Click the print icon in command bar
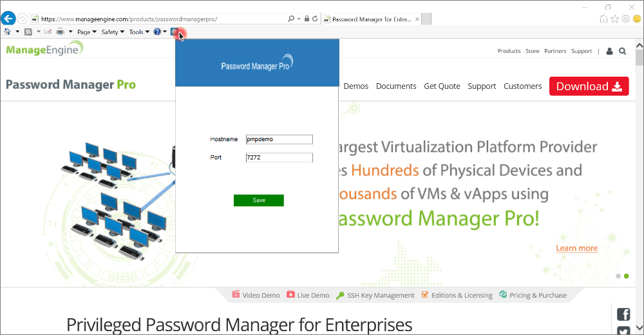The width and height of the screenshot is (644, 335). [60, 32]
